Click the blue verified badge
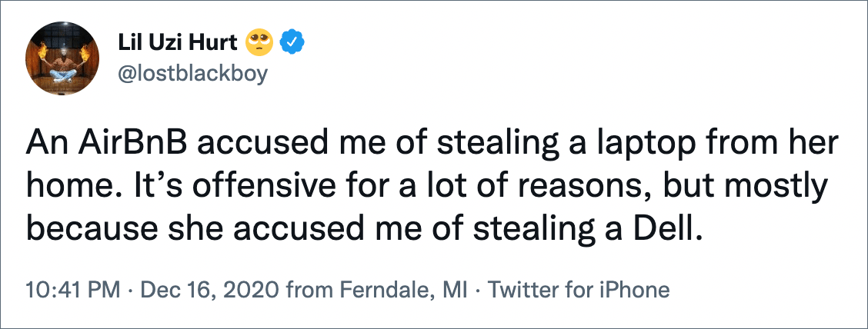868x329 pixels. coord(291,42)
